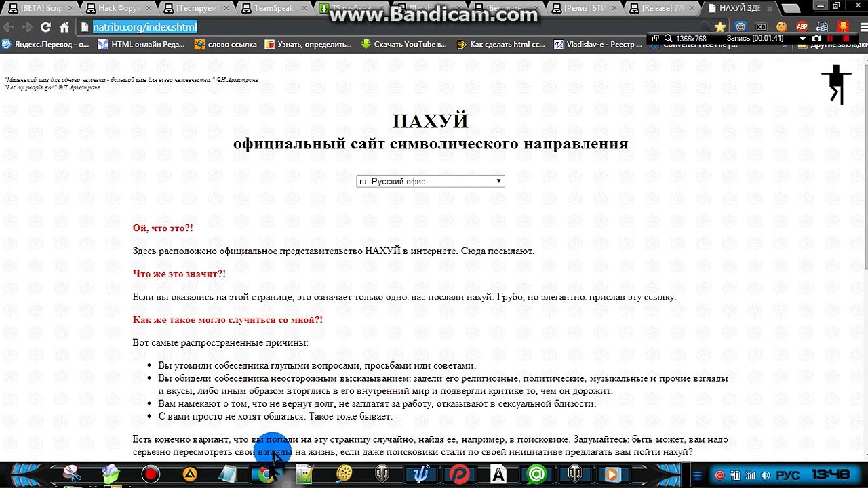Click the browser forward arrow

click(27, 27)
